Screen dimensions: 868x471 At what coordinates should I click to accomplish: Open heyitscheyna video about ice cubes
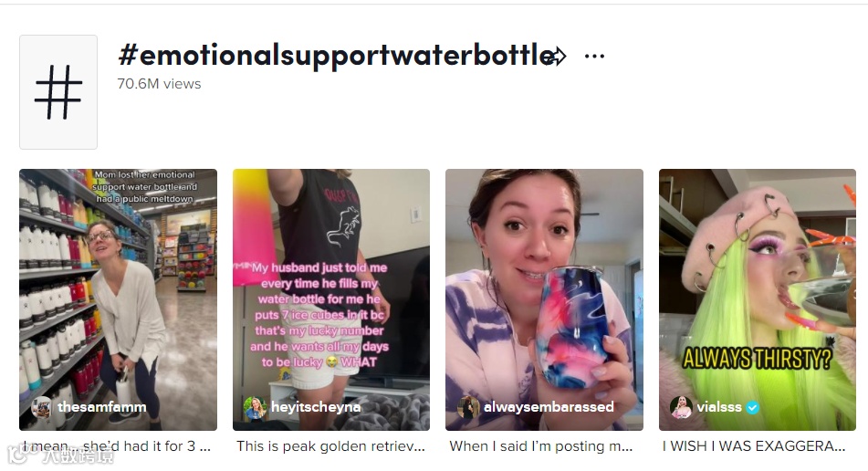pyautogui.click(x=331, y=299)
